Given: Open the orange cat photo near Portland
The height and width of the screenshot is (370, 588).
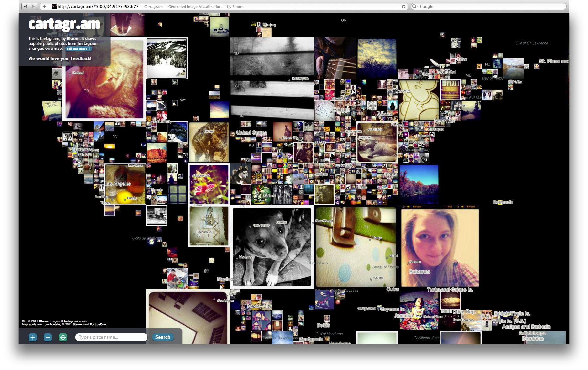Looking at the screenshot, I should [x=104, y=79].
